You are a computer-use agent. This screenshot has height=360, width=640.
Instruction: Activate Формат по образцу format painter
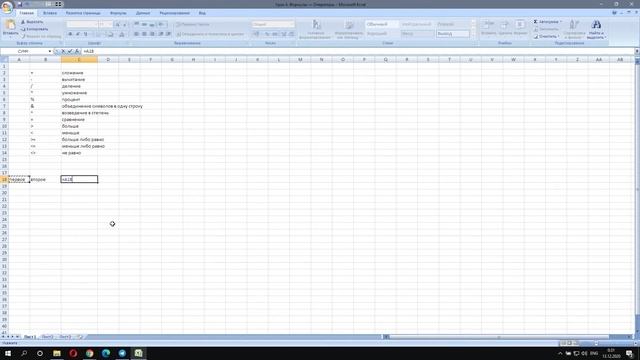pyautogui.click(x=41, y=36)
